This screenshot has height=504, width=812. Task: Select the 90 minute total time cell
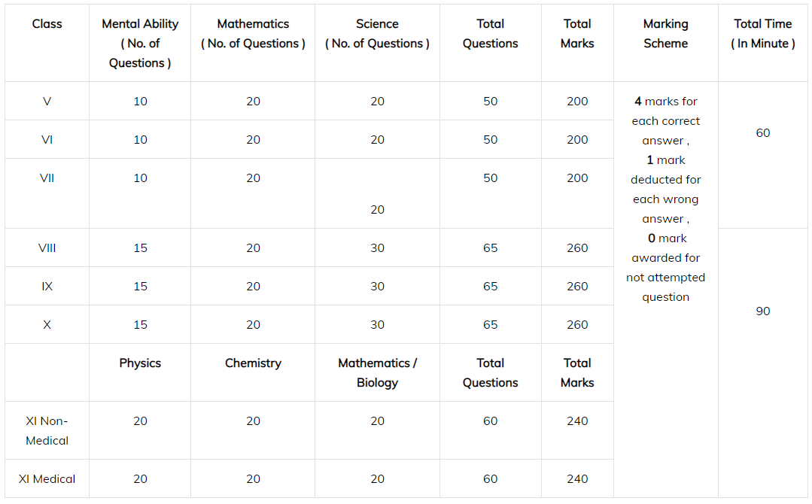(762, 311)
